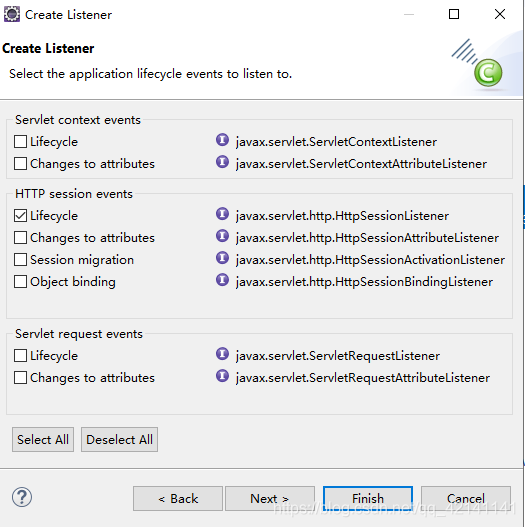
Task: Click javax.servlet.ServletContextAttributeListener text
Action: 361,164
